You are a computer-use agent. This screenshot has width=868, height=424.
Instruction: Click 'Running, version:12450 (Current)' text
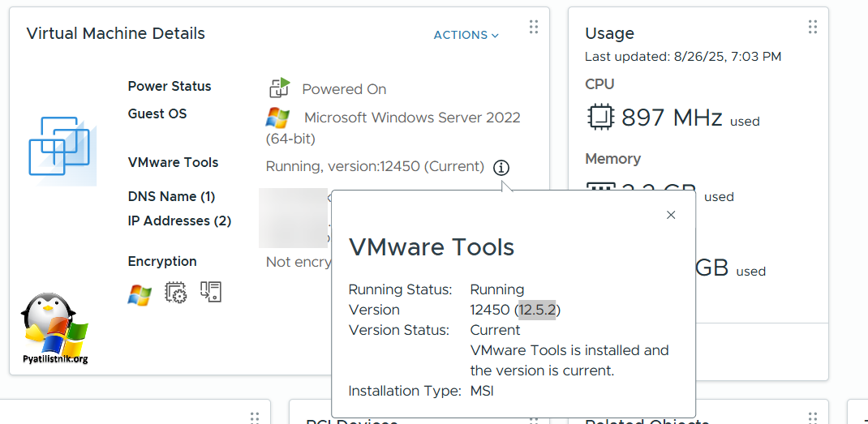[x=376, y=167]
